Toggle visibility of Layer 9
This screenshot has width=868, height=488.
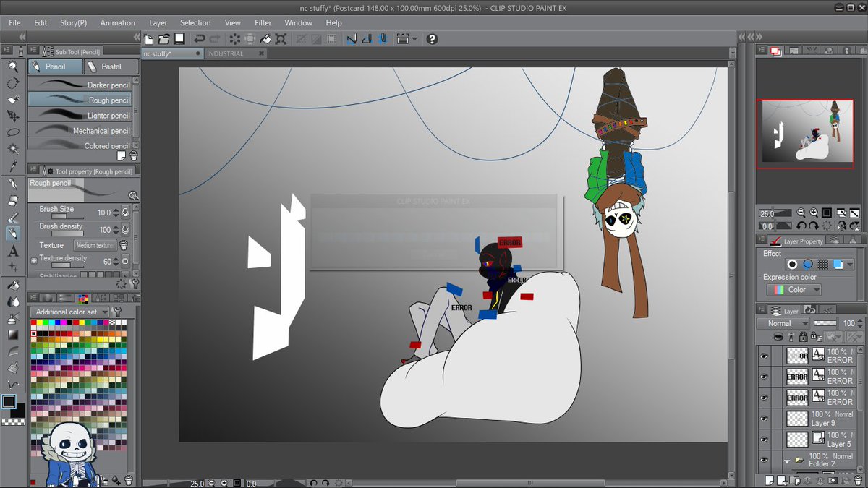[764, 419]
